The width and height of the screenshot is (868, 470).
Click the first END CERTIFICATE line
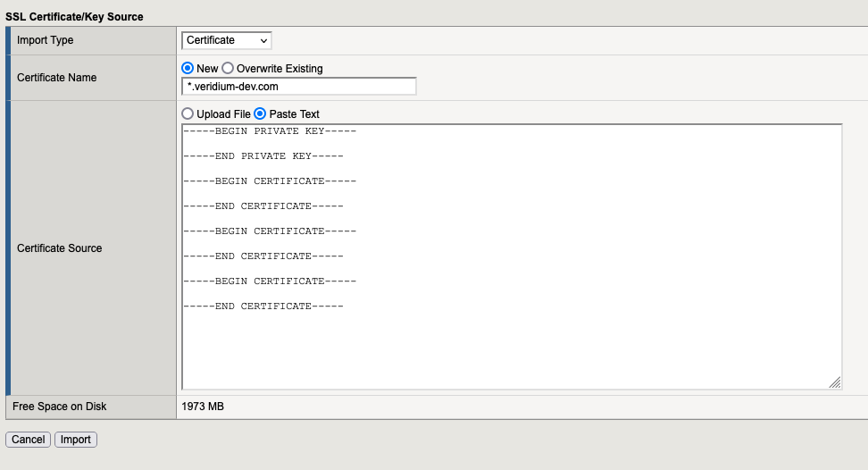(263, 206)
